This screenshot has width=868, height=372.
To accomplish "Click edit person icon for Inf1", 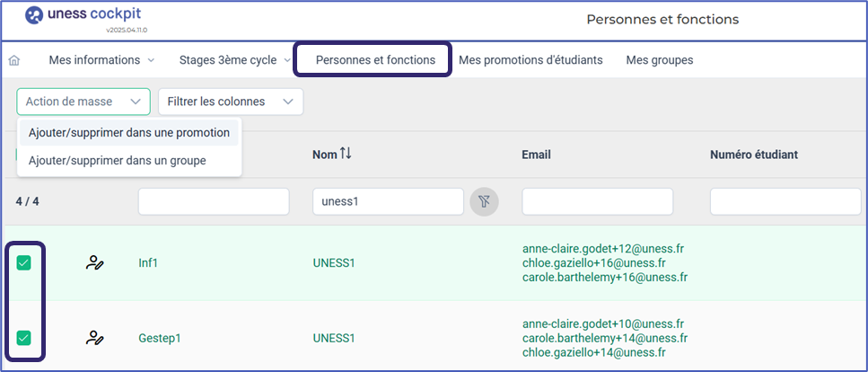I will pyautogui.click(x=95, y=262).
